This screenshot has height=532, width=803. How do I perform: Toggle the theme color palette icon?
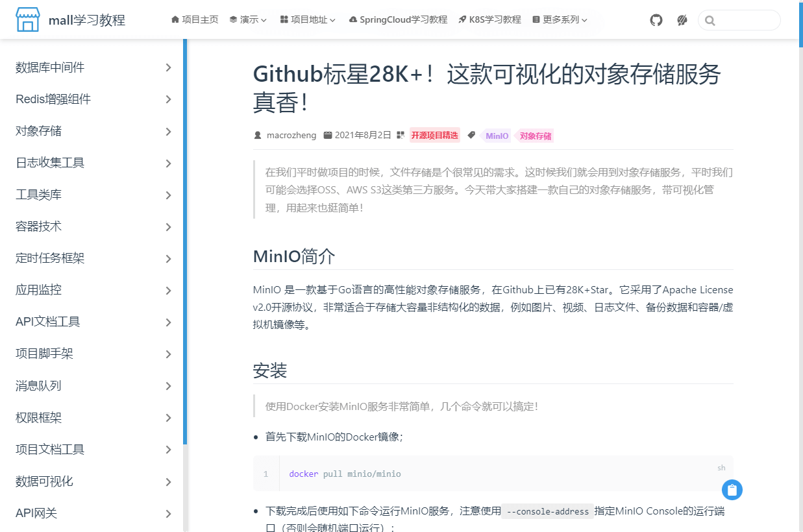[682, 20]
